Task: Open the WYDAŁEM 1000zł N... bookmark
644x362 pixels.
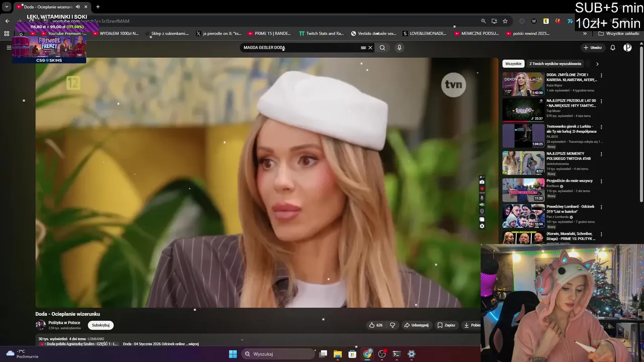Action: tap(115, 34)
